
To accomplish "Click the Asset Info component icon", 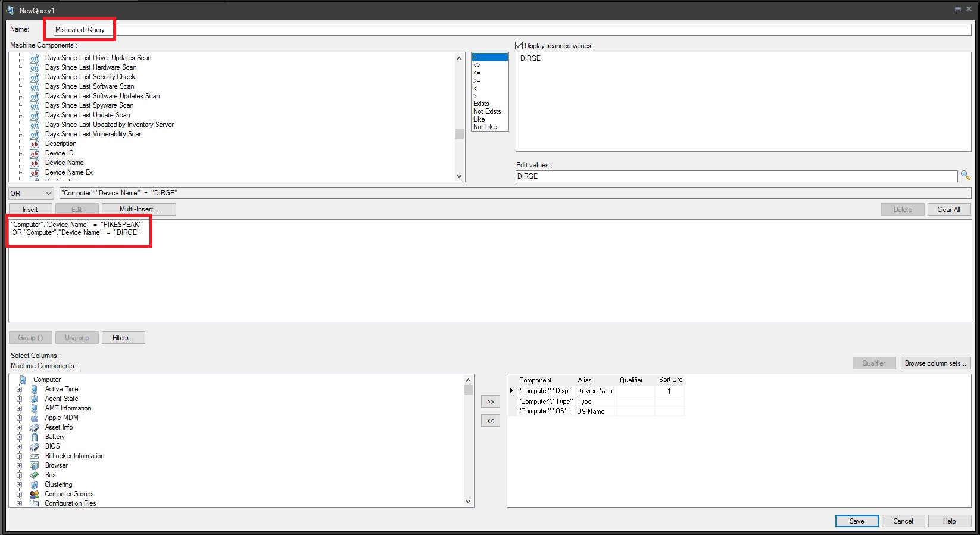I will [x=35, y=427].
